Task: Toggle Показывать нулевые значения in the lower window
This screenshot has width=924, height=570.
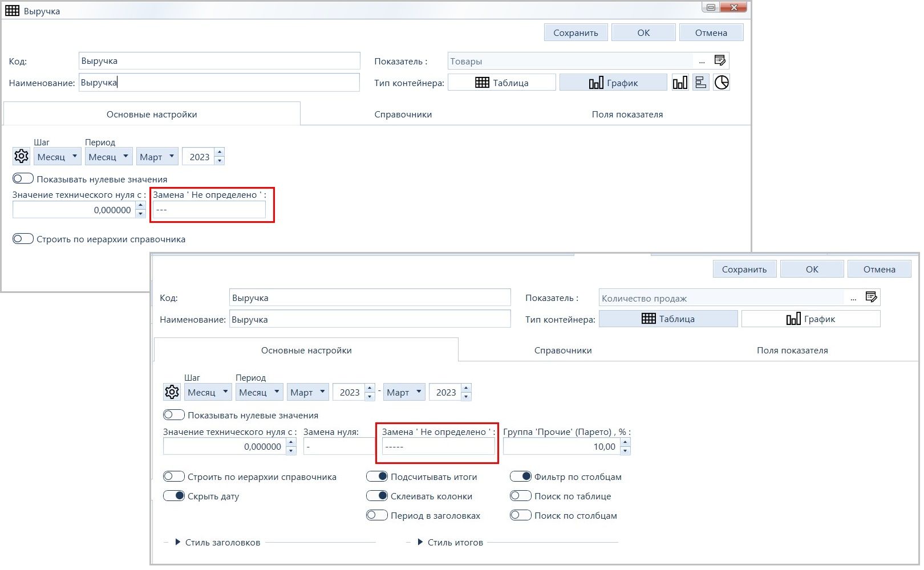Action: tap(174, 415)
